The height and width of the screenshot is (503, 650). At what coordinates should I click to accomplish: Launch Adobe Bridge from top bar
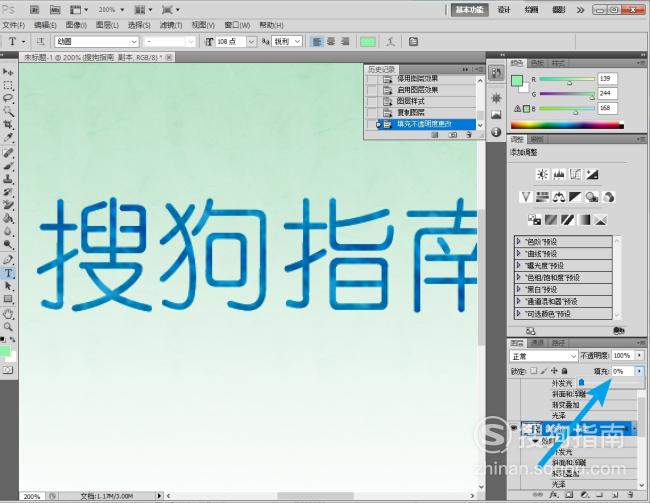(34, 10)
